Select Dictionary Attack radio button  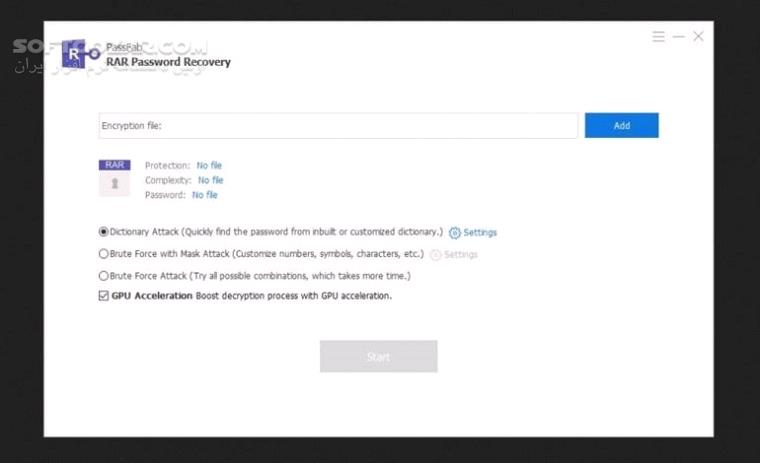pyautogui.click(x=103, y=232)
